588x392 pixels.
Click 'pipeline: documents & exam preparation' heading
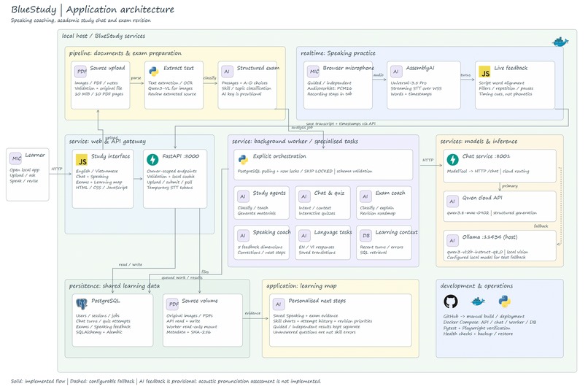point(125,53)
